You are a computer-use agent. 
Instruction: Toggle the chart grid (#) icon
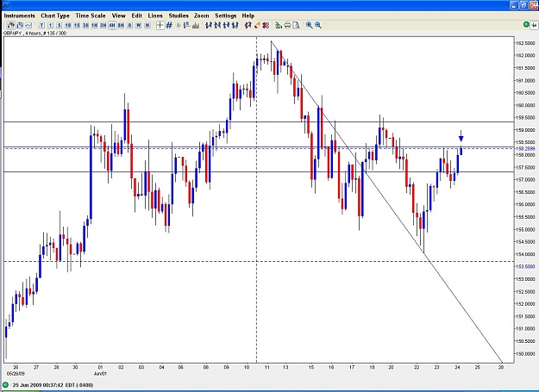pos(169,25)
